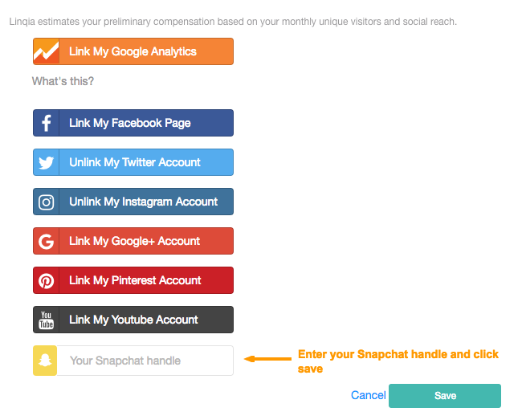Screen dimensions: 522x420
Task: Click the yellow Snapchat ghost icon
Action: (45, 361)
